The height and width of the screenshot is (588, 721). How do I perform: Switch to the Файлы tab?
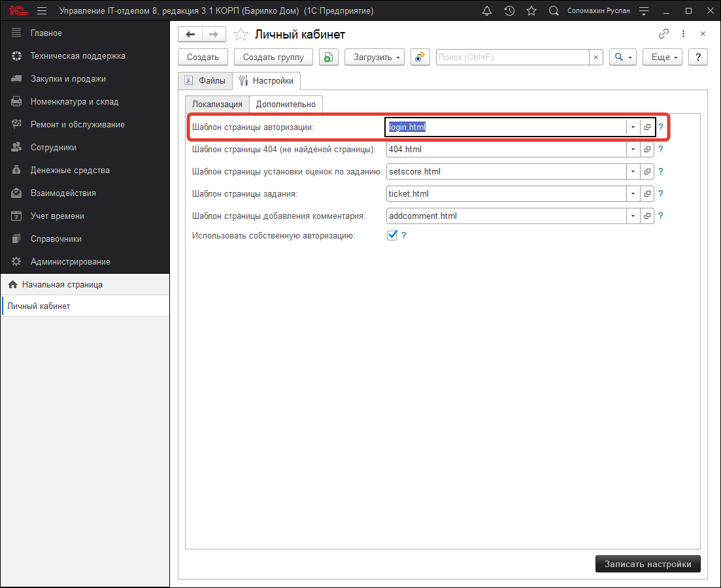tap(205, 81)
